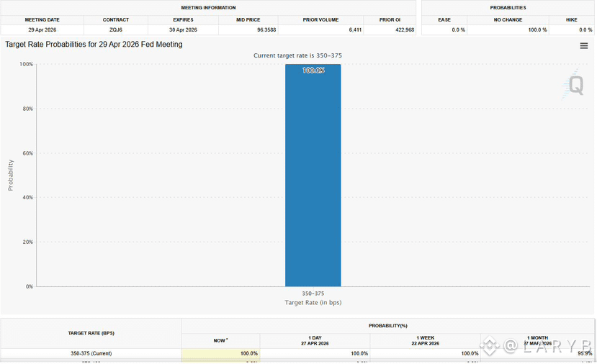Click the 'TARGET RATE (BPS)' table header
The height and width of the screenshot is (364, 597).
pyautogui.click(x=91, y=333)
